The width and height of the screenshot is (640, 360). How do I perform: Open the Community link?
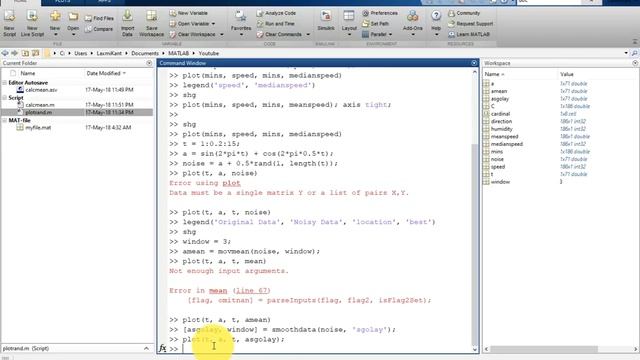coord(464,13)
